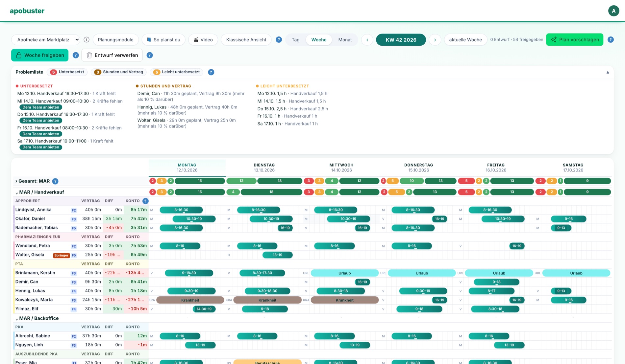Select Montag 12.10.2026 column header
Screen dimensions: 625x364
click(x=187, y=168)
